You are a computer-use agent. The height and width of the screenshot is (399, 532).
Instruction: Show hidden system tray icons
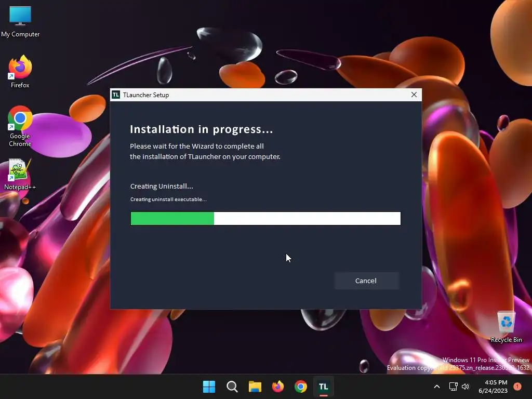[x=437, y=387]
